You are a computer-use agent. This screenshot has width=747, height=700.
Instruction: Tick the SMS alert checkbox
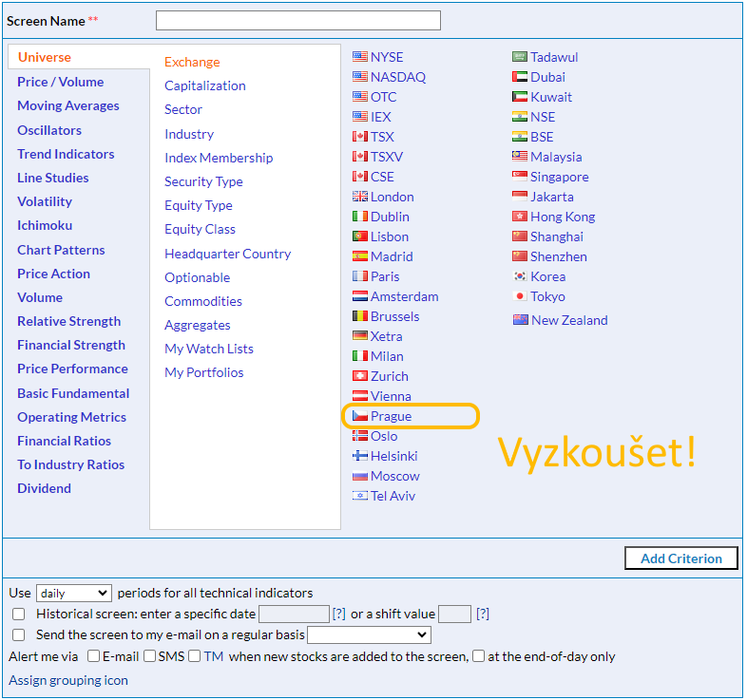149,656
